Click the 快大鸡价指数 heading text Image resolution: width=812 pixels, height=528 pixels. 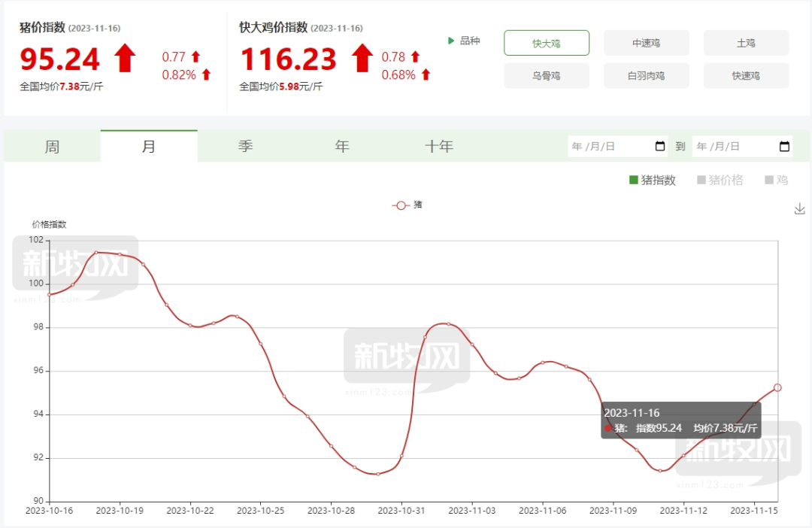click(x=274, y=27)
